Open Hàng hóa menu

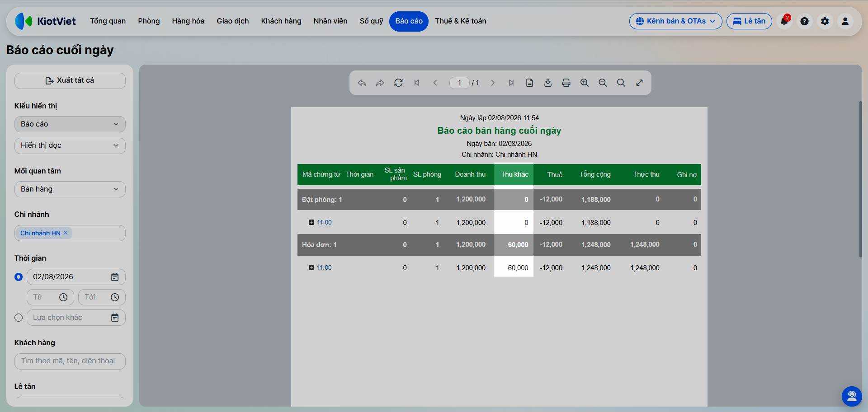pos(188,21)
